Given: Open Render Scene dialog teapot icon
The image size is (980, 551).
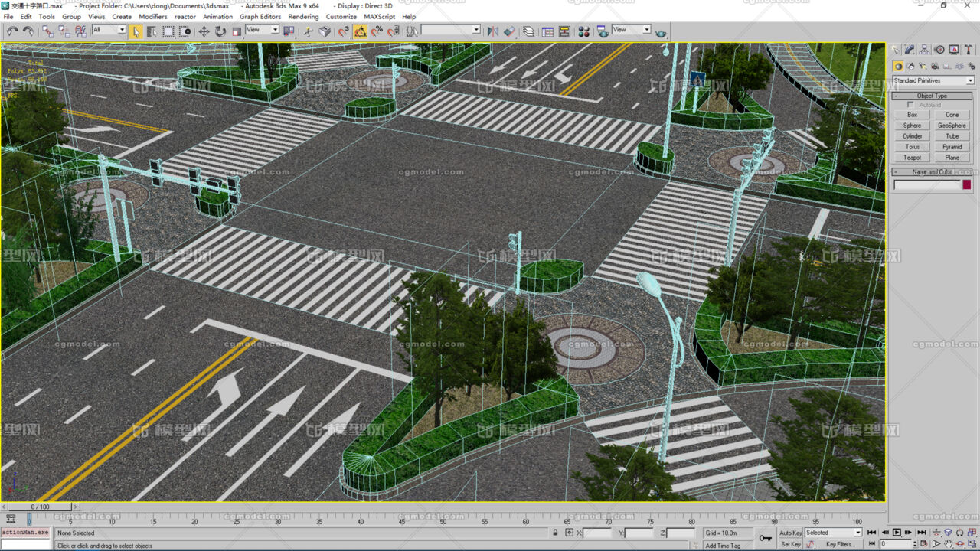Looking at the screenshot, I should [603, 31].
